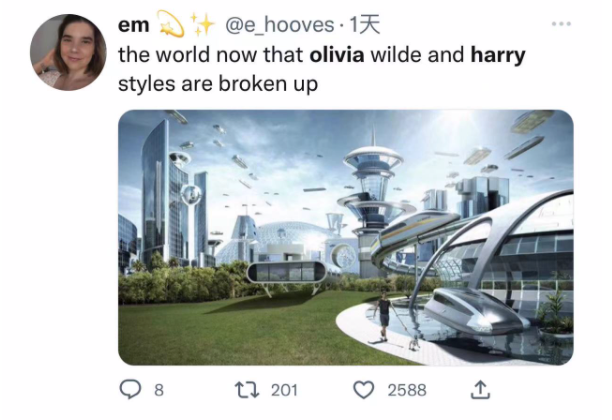This screenshot has width=612, height=420.
Task: Like the tweet with the heart icon
Action: 363,390
